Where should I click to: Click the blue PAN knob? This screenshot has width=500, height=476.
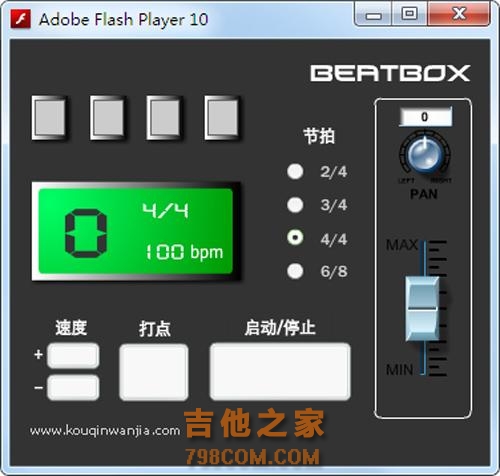(x=425, y=154)
